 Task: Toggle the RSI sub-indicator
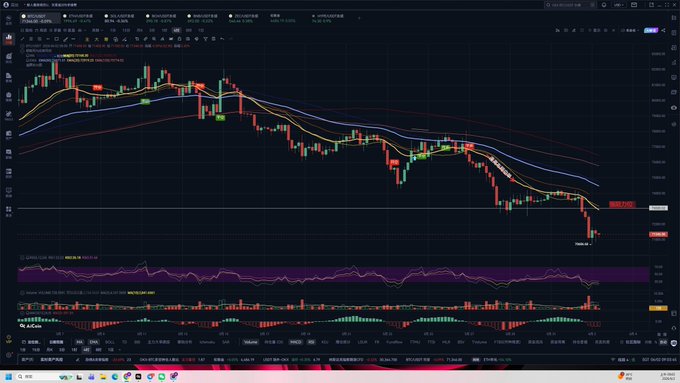[311, 342]
